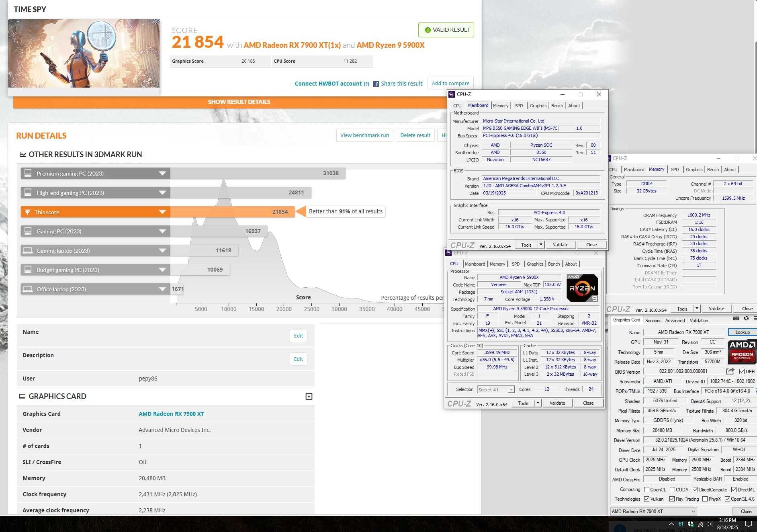
Task: Switch to the Sensors tab in GPU-Z
Action: [x=653, y=321]
